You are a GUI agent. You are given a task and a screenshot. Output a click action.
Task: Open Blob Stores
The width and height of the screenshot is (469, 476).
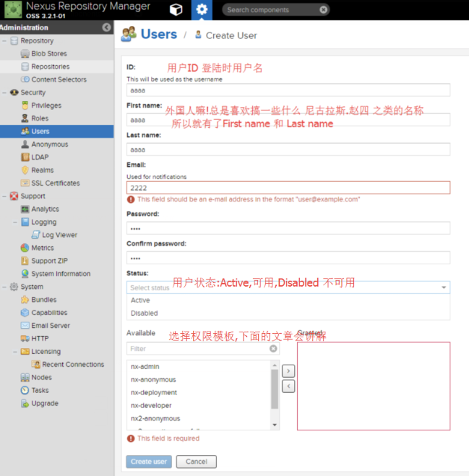(49, 53)
